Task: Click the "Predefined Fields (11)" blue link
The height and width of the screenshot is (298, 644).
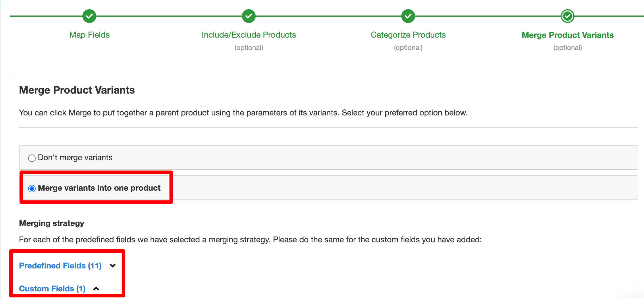Action: [60, 266]
